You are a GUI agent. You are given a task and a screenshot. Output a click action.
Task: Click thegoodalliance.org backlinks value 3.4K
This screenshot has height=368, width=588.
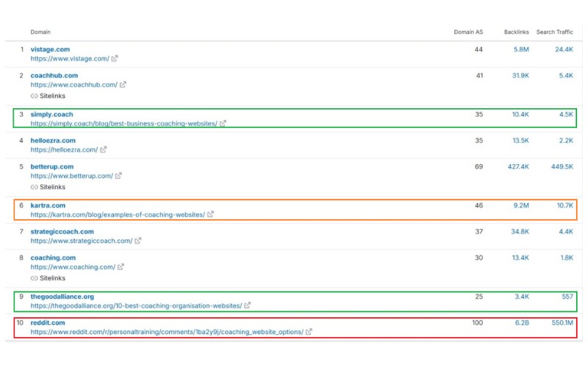[x=522, y=297]
